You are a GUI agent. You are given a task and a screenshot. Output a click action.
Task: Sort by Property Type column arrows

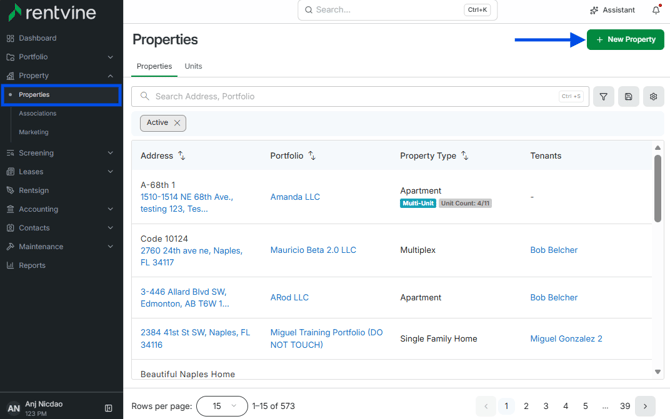[x=464, y=155]
